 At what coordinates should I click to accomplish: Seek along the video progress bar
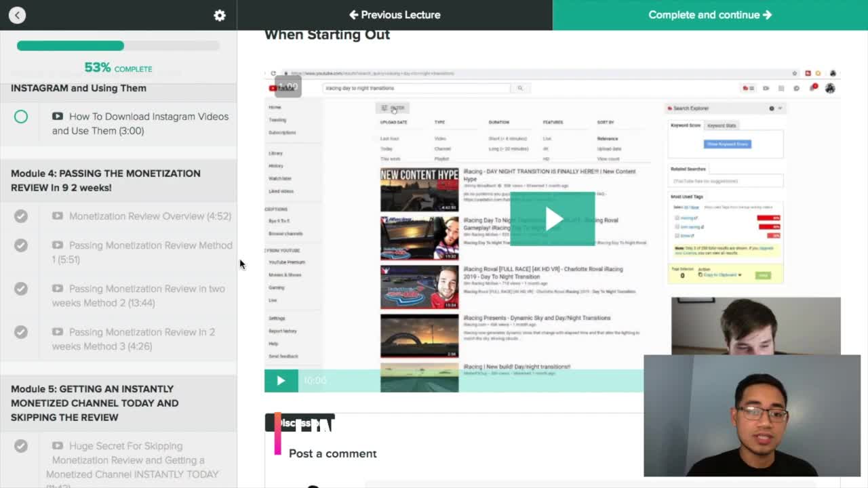pyautogui.click(x=470, y=381)
